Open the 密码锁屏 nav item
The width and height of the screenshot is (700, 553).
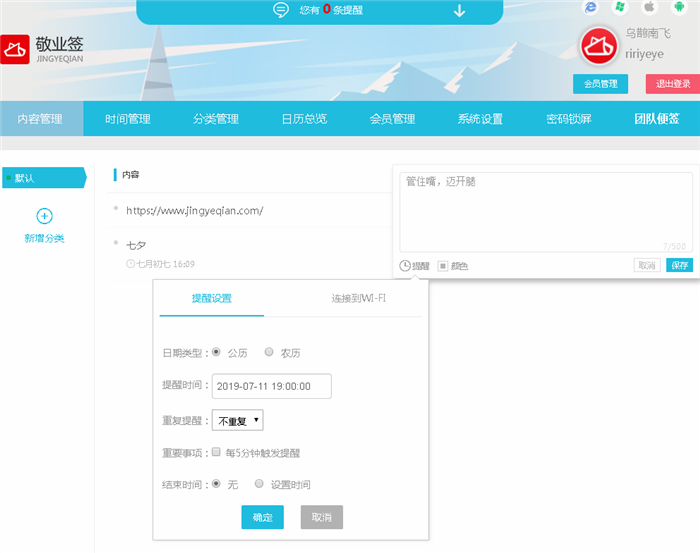pos(569,119)
